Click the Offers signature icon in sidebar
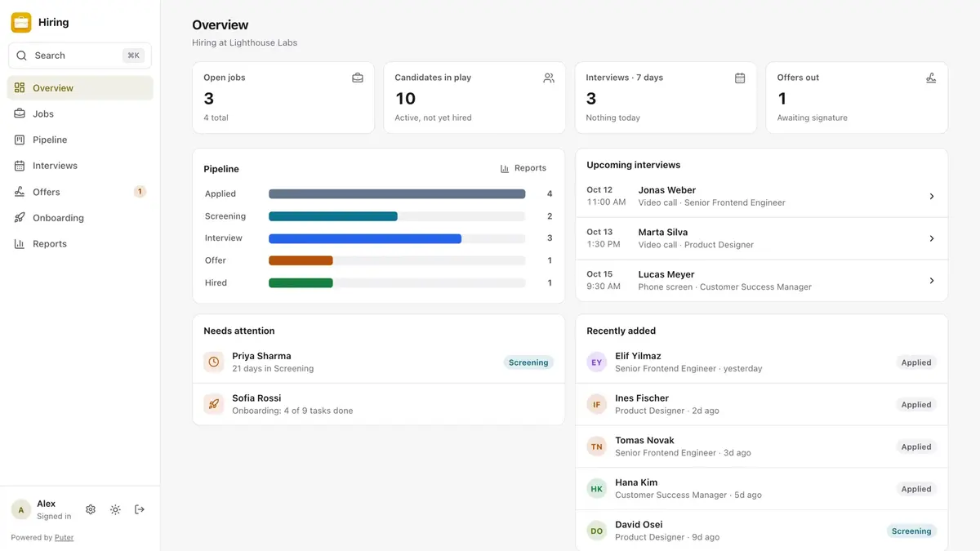The width and height of the screenshot is (980, 551). click(x=20, y=192)
